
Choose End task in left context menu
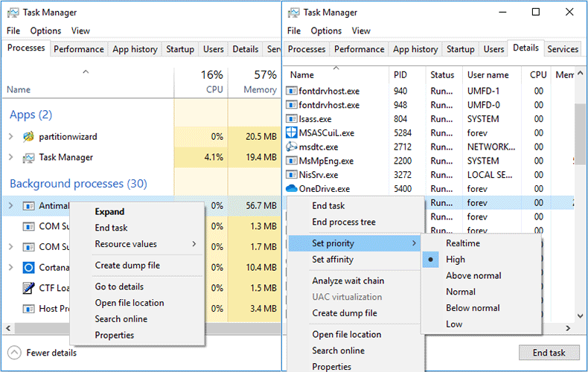[111, 228]
